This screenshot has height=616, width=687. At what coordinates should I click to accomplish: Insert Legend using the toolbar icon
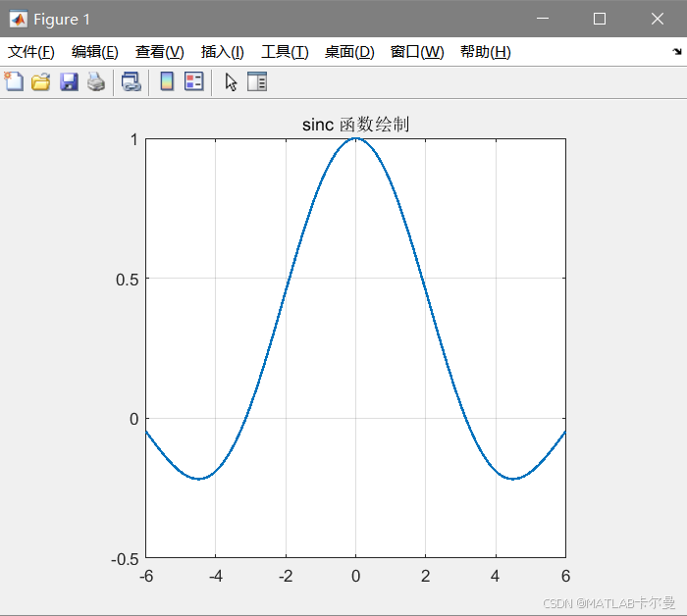(194, 81)
